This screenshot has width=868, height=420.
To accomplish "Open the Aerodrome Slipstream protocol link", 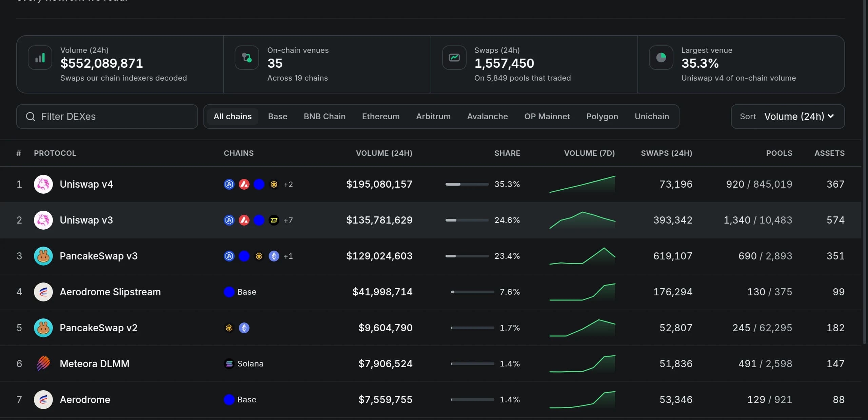I will pos(110,292).
